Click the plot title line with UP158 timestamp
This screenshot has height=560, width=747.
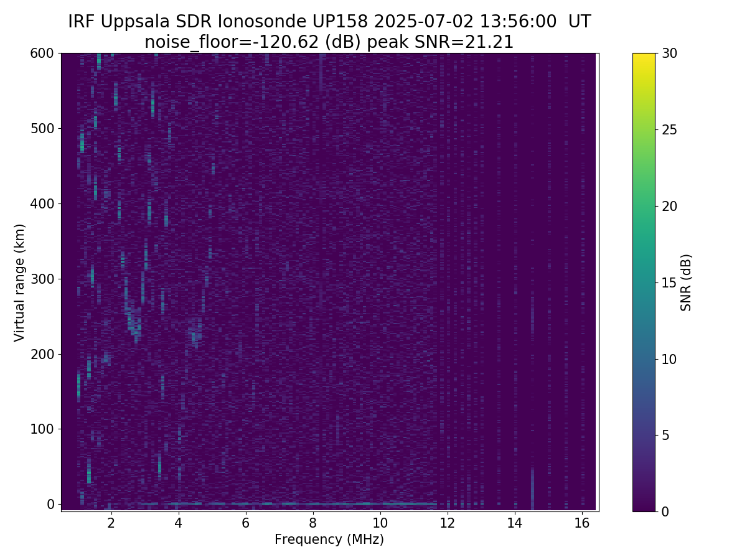pyautogui.click(x=329, y=22)
